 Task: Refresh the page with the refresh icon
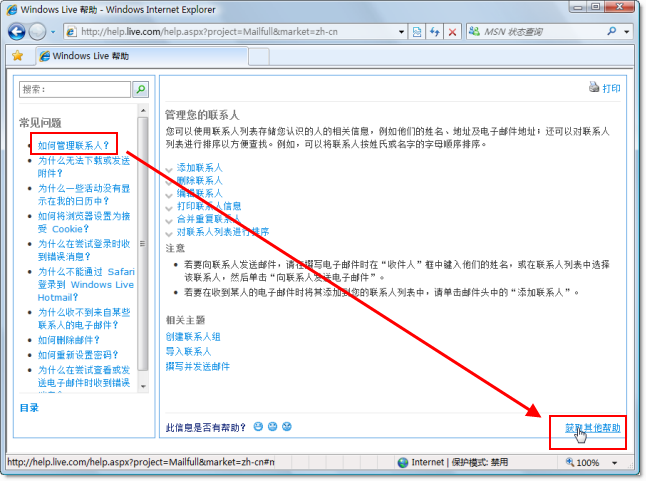[435, 32]
